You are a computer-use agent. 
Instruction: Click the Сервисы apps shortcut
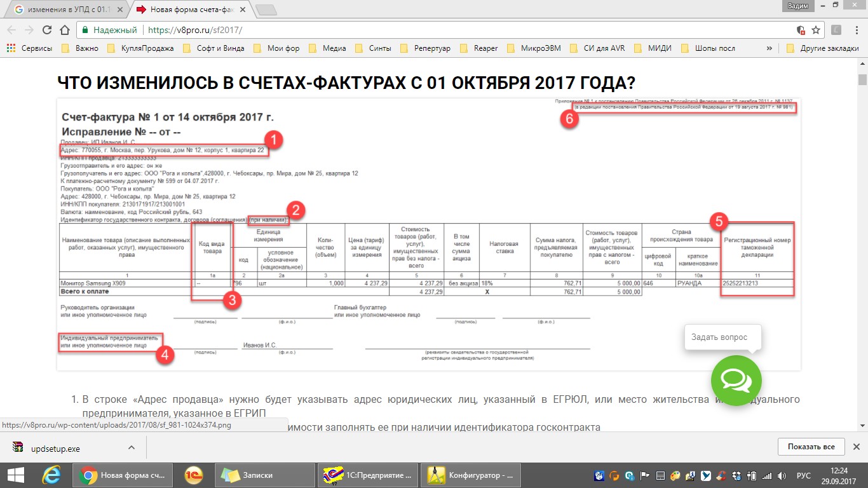click(30, 48)
